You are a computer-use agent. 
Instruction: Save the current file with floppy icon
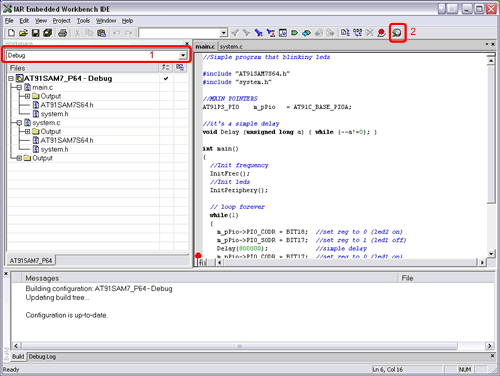pos(35,33)
